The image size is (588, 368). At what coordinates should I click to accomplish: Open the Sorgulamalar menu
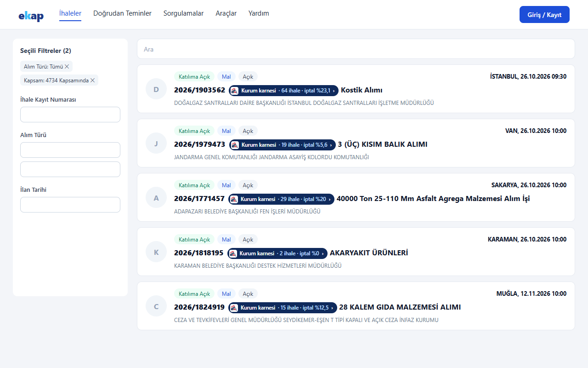(183, 13)
